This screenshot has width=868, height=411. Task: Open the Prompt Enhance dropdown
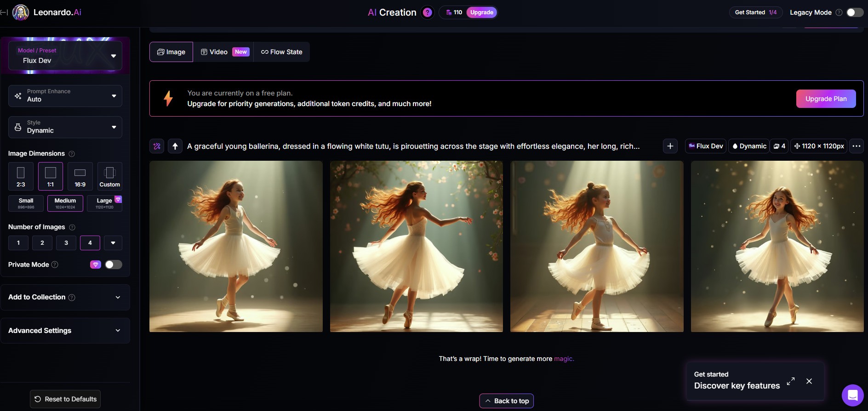click(x=65, y=96)
